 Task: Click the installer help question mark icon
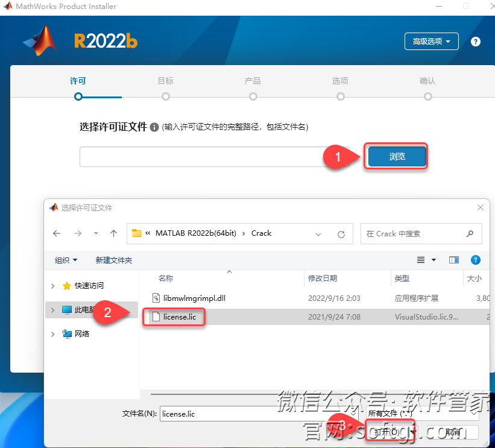pyautogui.click(x=476, y=42)
